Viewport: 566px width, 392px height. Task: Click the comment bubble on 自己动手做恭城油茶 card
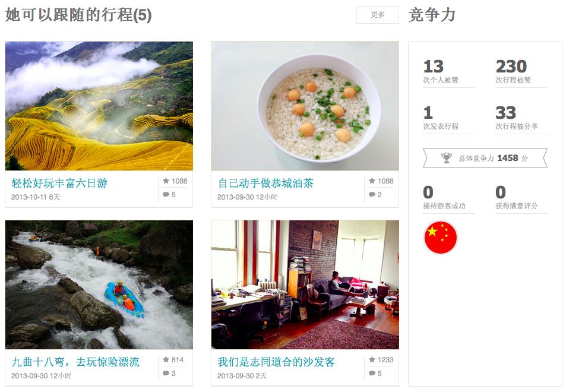[x=372, y=195]
